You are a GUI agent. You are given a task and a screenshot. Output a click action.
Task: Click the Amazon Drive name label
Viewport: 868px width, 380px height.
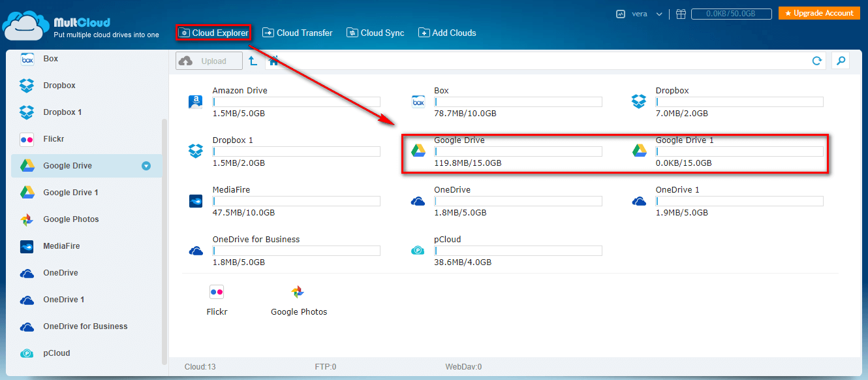[x=240, y=91]
